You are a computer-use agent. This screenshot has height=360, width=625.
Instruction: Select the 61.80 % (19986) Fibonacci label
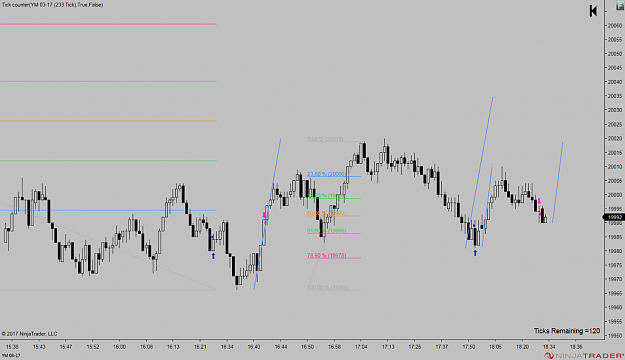[x=326, y=231]
